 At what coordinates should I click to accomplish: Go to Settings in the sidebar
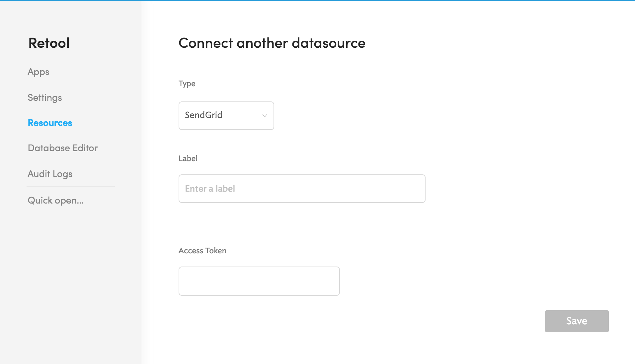click(45, 98)
